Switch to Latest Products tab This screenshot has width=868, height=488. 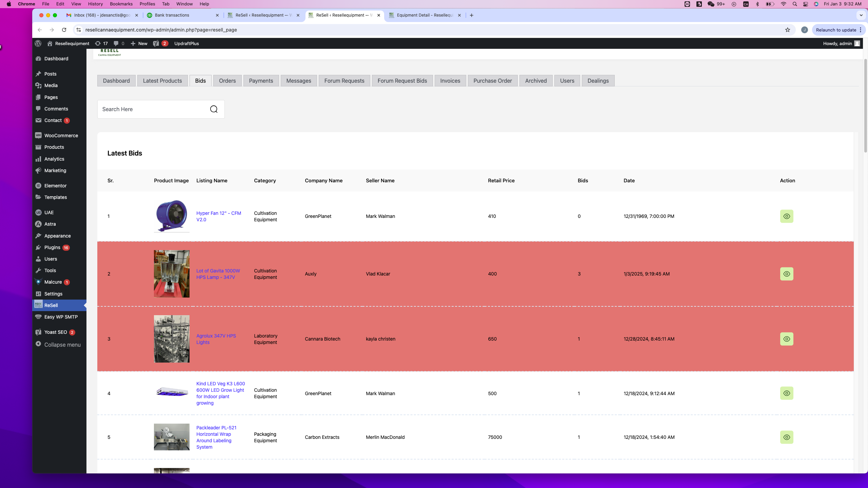162,81
